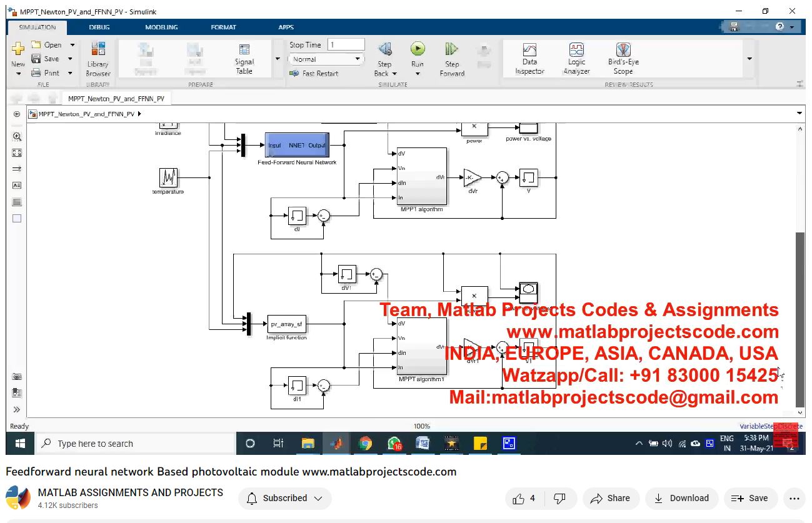Expand the Save options arrow
This screenshot has height=523, width=812.
tap(70, 59)
